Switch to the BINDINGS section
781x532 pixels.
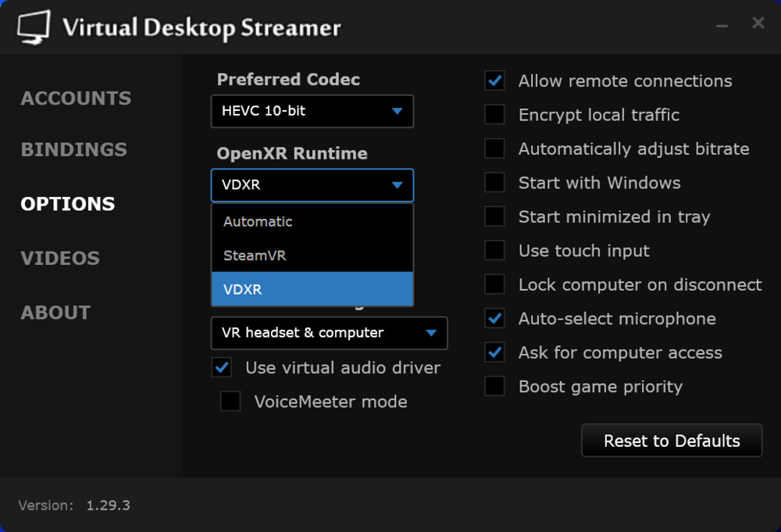click(x=73, y=149)
